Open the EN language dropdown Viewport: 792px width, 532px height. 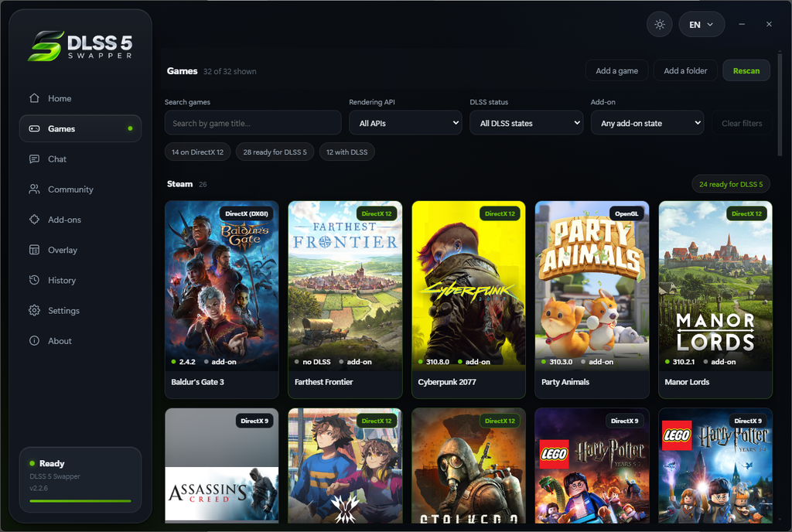tap(702, 24)
